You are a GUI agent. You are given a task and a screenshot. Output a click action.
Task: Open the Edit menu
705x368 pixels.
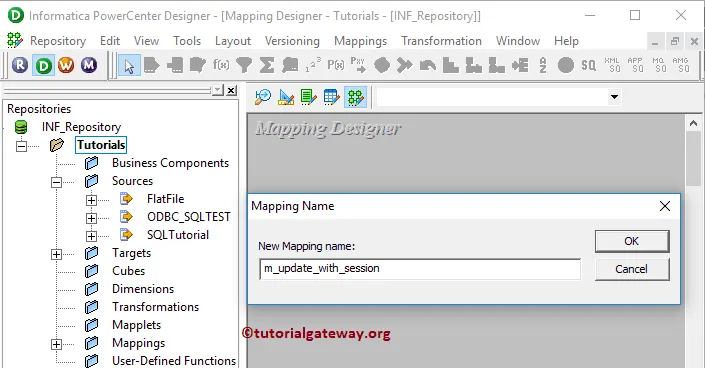pos(110,41)
